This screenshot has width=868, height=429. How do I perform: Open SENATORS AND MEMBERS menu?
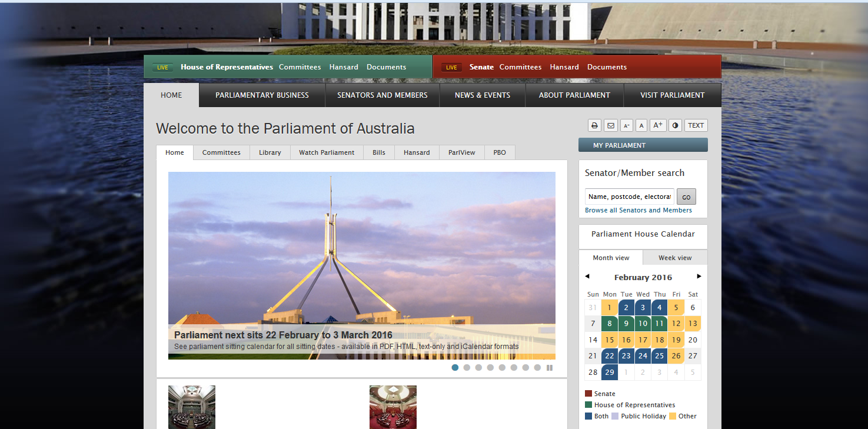[x=383, y=95]
